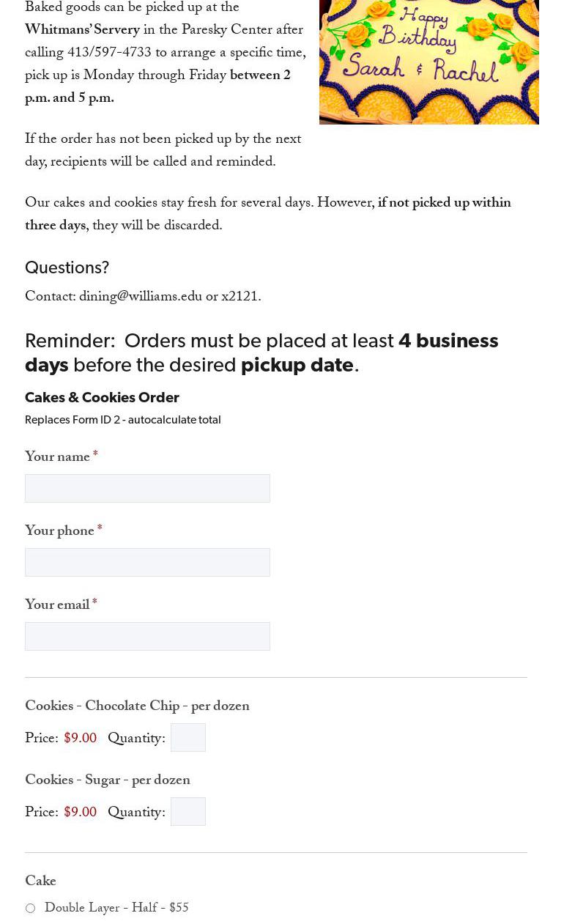Click the Happy Birthday cake image
This screenshot has height=924, width=564.
[x=428, y=62]
